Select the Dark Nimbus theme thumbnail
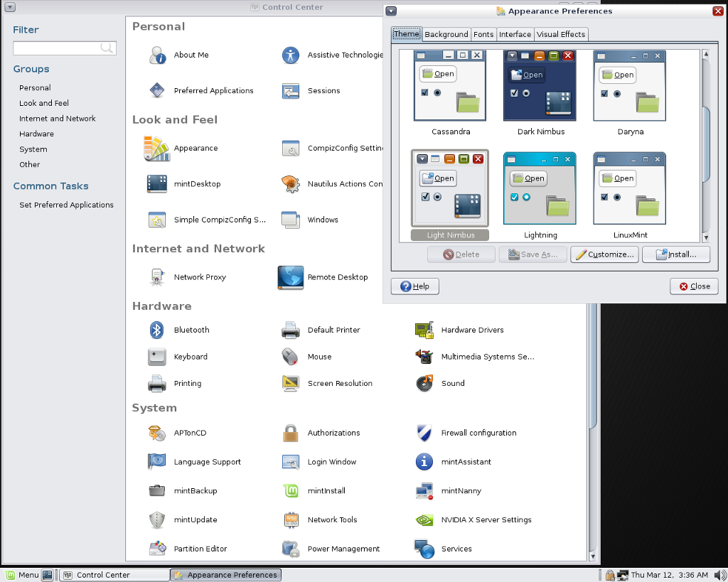 click(x=540, y=86)
